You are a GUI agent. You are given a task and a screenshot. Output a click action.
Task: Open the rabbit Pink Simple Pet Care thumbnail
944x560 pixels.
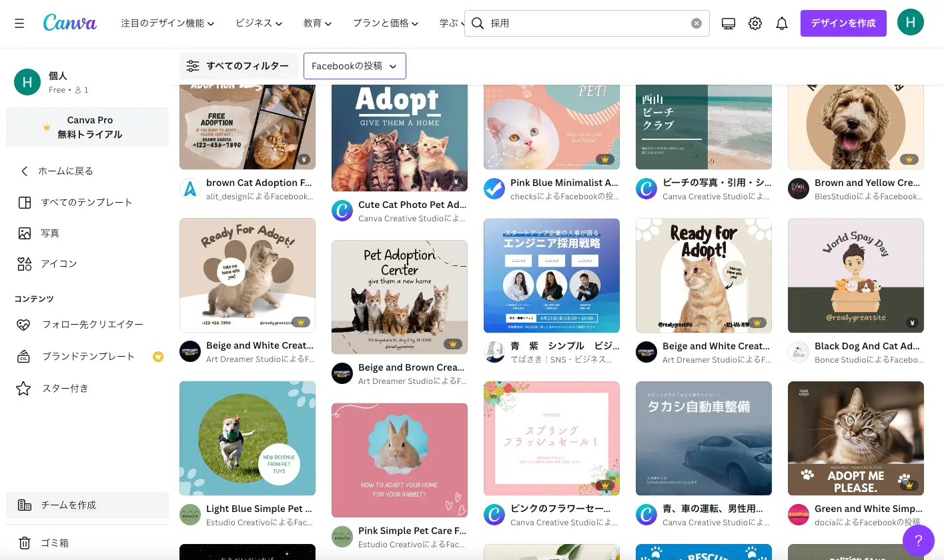pos(400,460)
